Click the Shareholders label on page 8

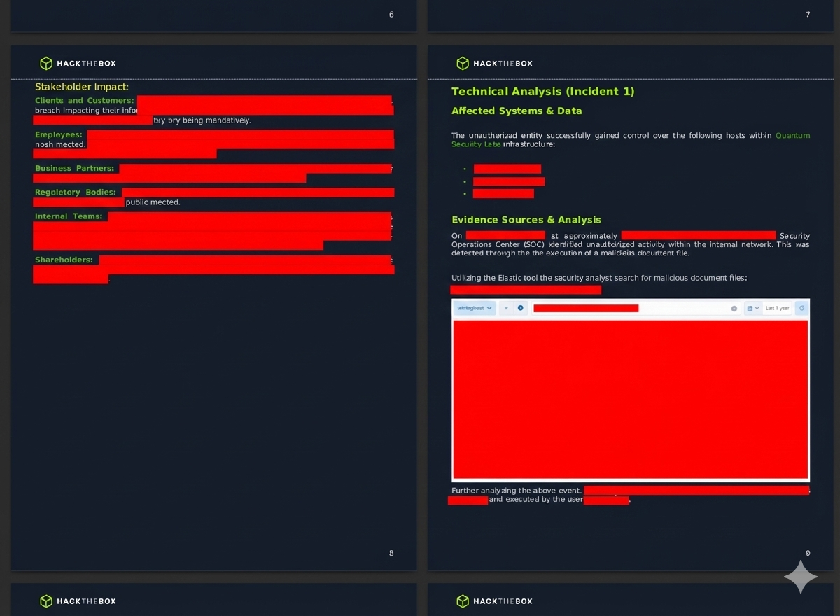point(64,260)
